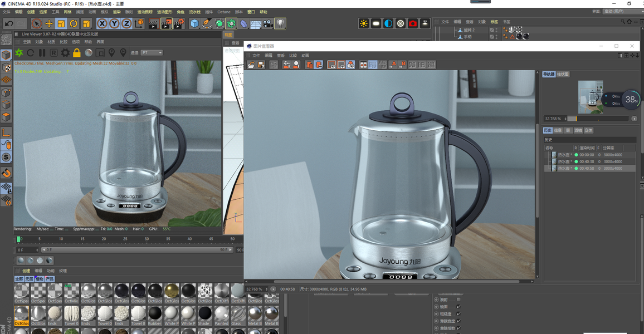Toggle render region square in Live Viewer
The image size is (644, 334).
(100, 52)
